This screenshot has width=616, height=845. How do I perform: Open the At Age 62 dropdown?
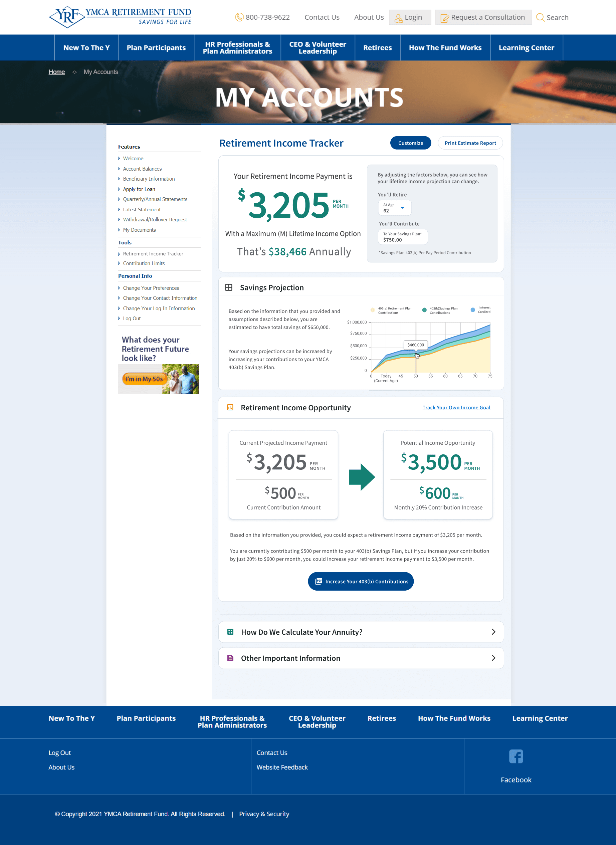click(x=395, y=208)
